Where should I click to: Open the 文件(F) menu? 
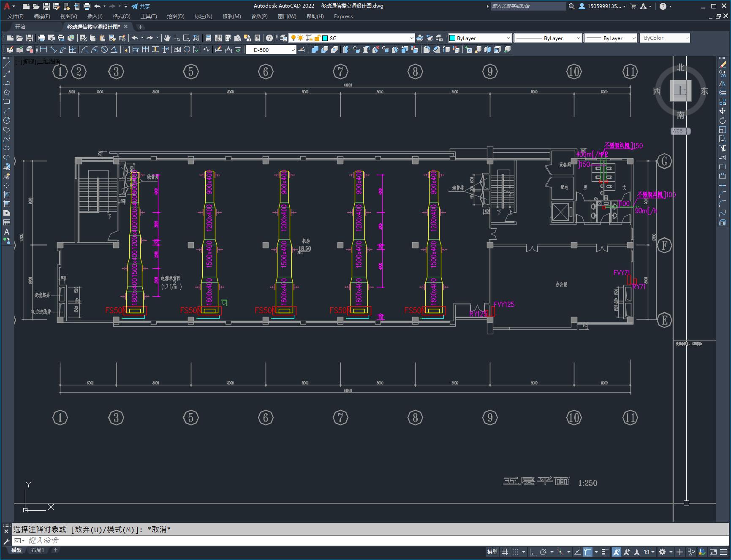point(16,16)
